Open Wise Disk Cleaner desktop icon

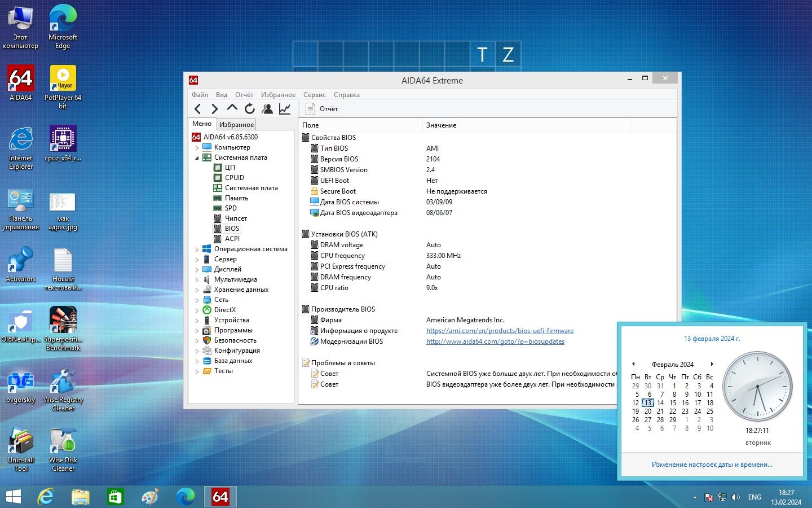click(x=63, y=449)
